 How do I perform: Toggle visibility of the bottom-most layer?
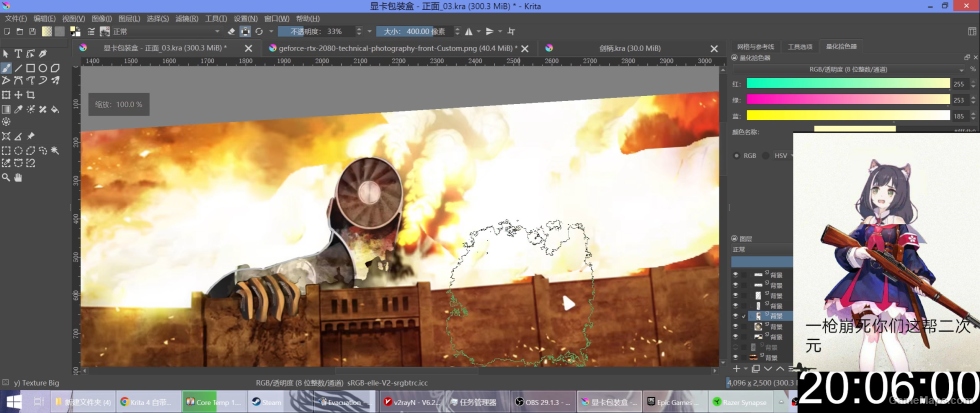click(x=735, y=357)
